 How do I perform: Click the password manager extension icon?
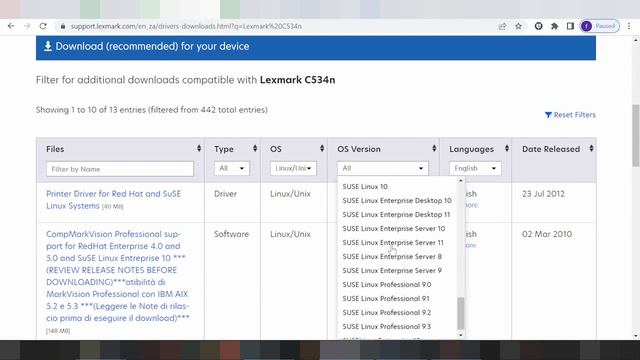tap(538, 26)
